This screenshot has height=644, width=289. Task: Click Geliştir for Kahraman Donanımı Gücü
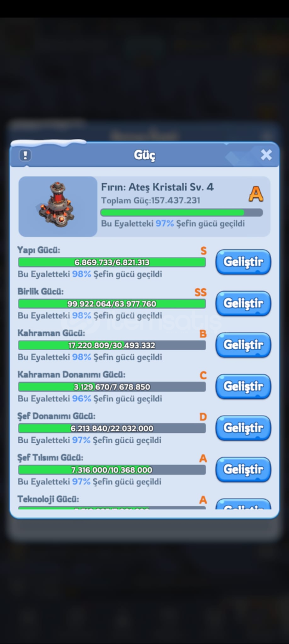click(x=244, y=386)
